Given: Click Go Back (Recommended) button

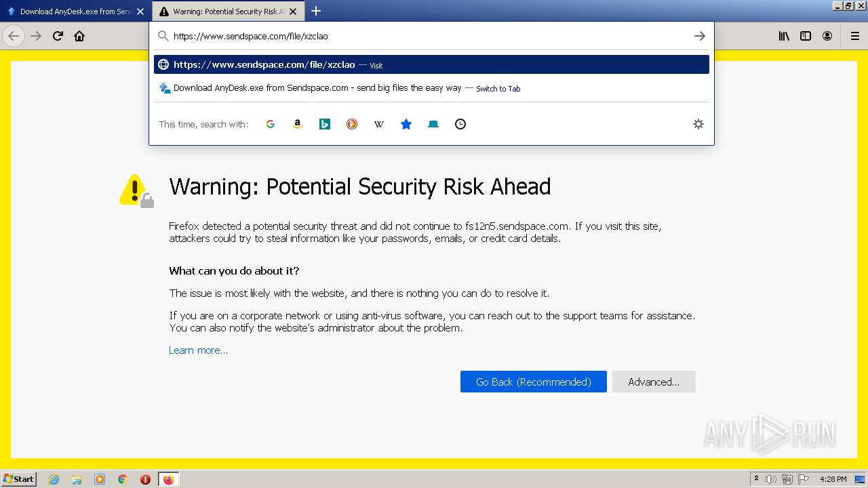Looking at the screenshot, I should coord(534,382).
